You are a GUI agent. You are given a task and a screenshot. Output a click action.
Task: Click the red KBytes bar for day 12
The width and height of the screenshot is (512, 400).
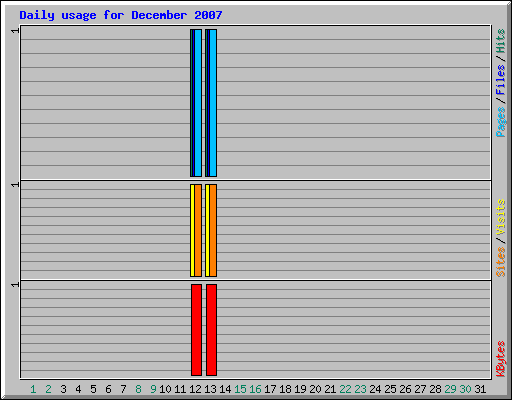[196, 330]
